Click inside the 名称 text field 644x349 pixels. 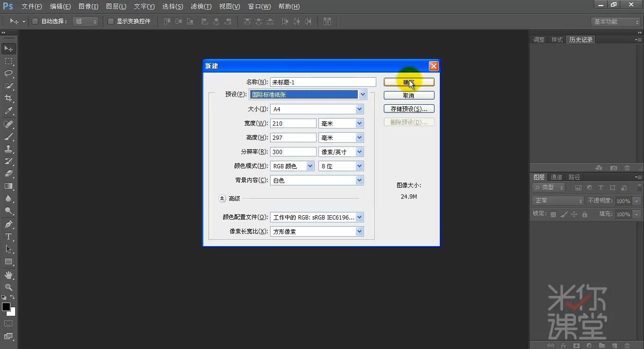point(322,82)
